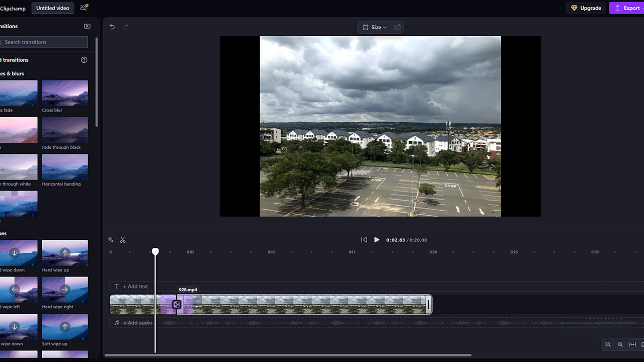Select the Hard wipe down transition
The height and width of the screenshot is (362, 644).
pos(19,253)
